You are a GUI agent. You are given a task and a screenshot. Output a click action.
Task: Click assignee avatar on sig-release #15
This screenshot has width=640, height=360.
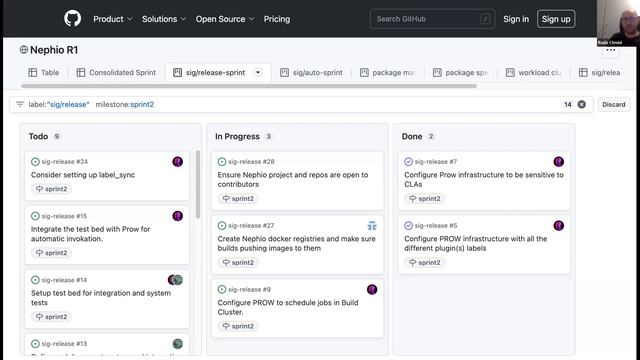tap(178, 216)
